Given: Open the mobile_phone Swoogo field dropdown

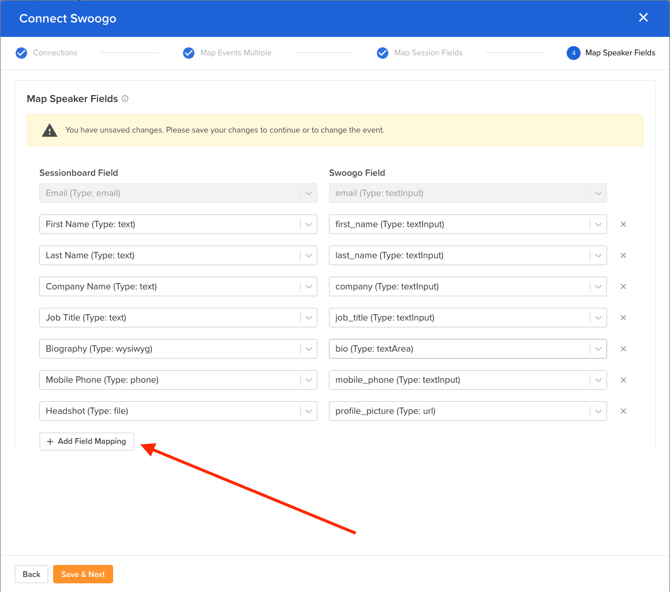Looking at the screenshot, I should (x=468, y=380).
